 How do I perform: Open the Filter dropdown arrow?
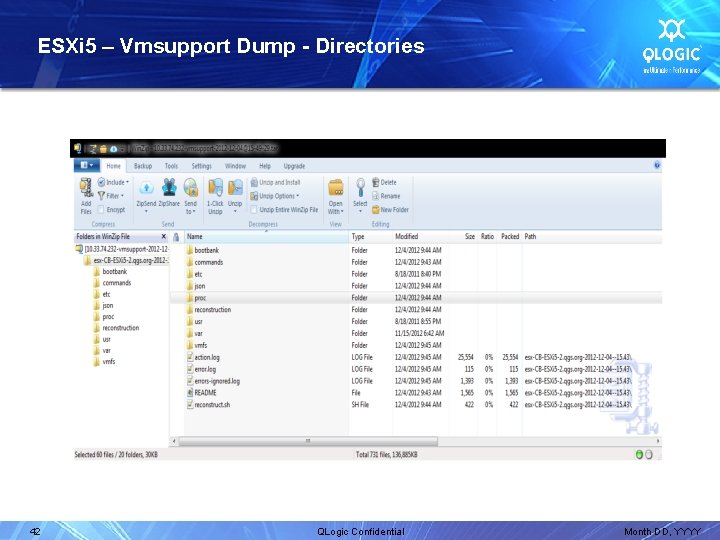pos(122,196)
